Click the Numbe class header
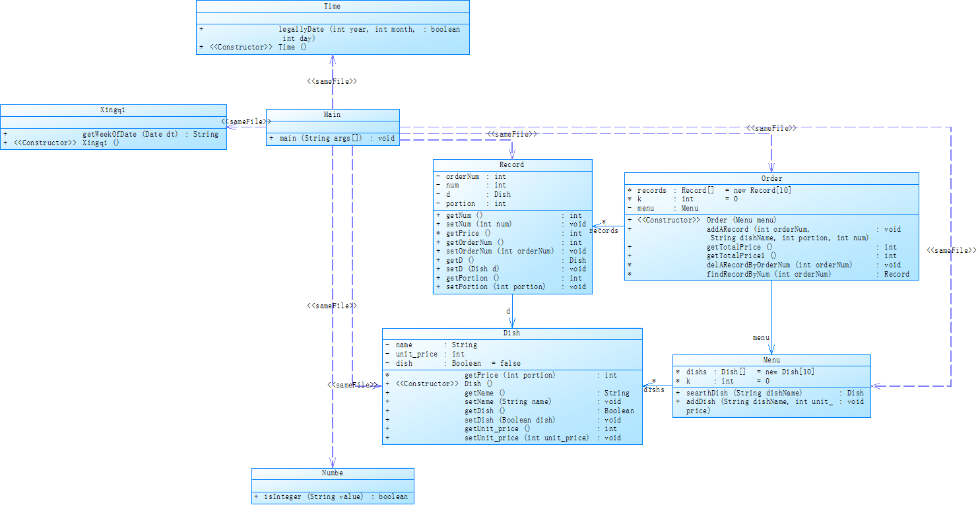The width and height of the screenshot is (980, 505). pyautogui.click(x=333, y=473)
